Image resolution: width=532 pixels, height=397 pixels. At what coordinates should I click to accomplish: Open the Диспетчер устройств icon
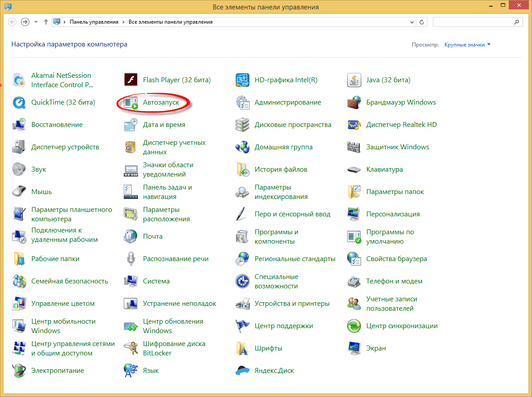coord(19,147)
